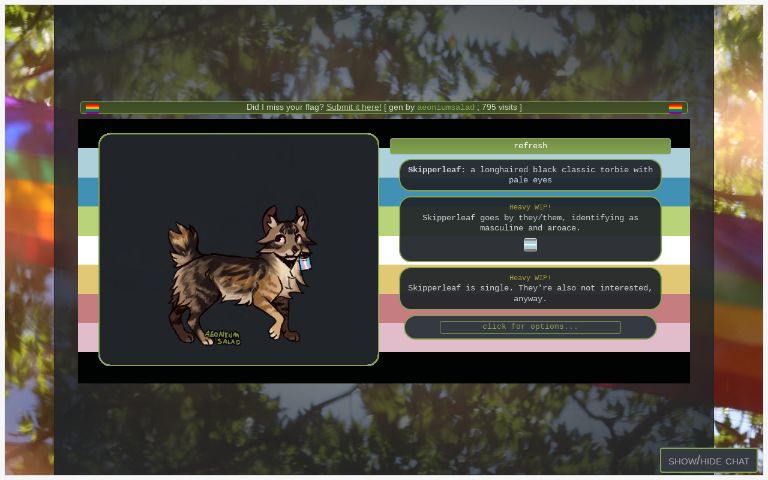
Task: Open the aeoniumsalad creator link
Action: pyautogui.click(x=446, y=107)
